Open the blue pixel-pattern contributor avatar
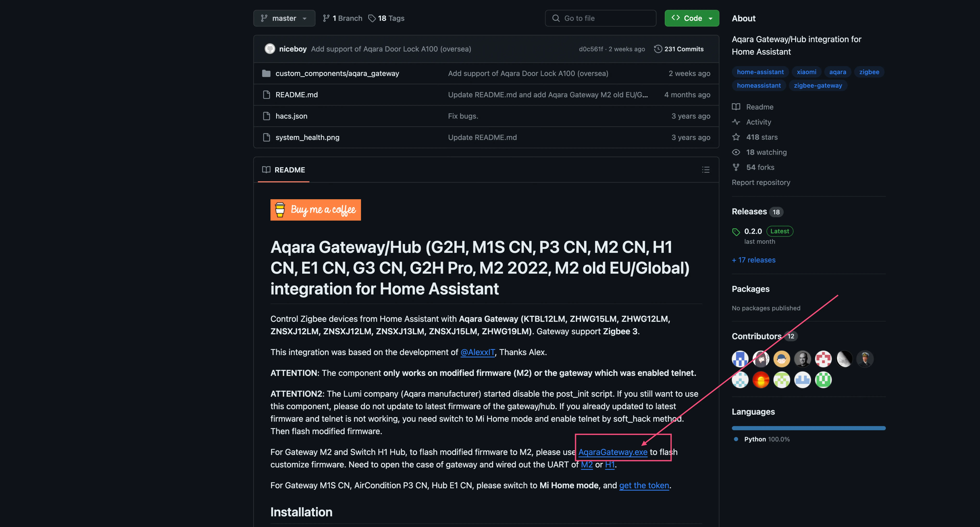 [x=740, y=359]
